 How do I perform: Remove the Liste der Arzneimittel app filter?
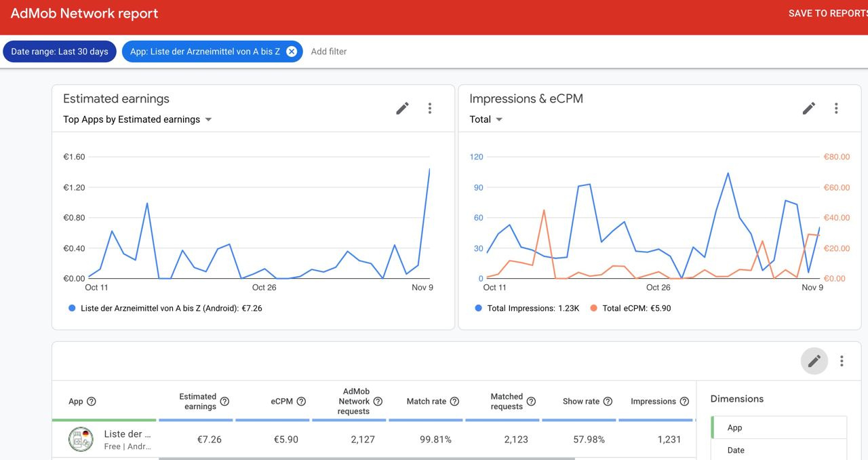click(292, 52)
